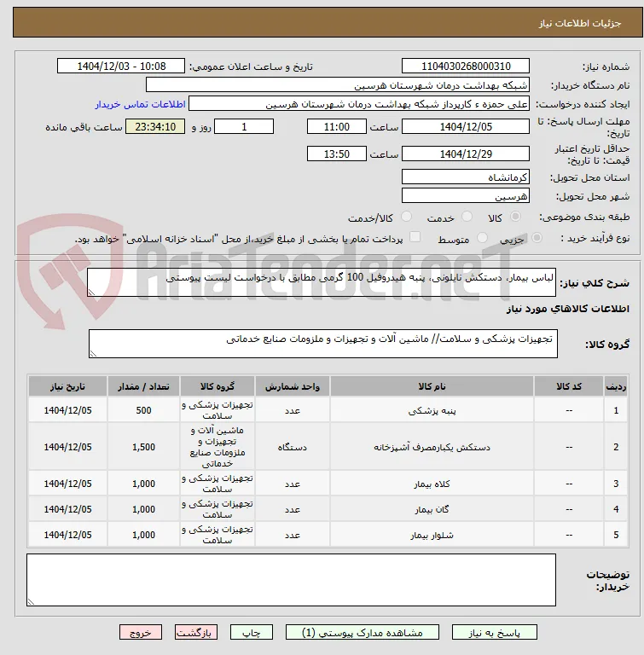This screenshot has height=655, width=644.
Task: Select the کالا/خدمت radio button
Action: coord(406,217)
